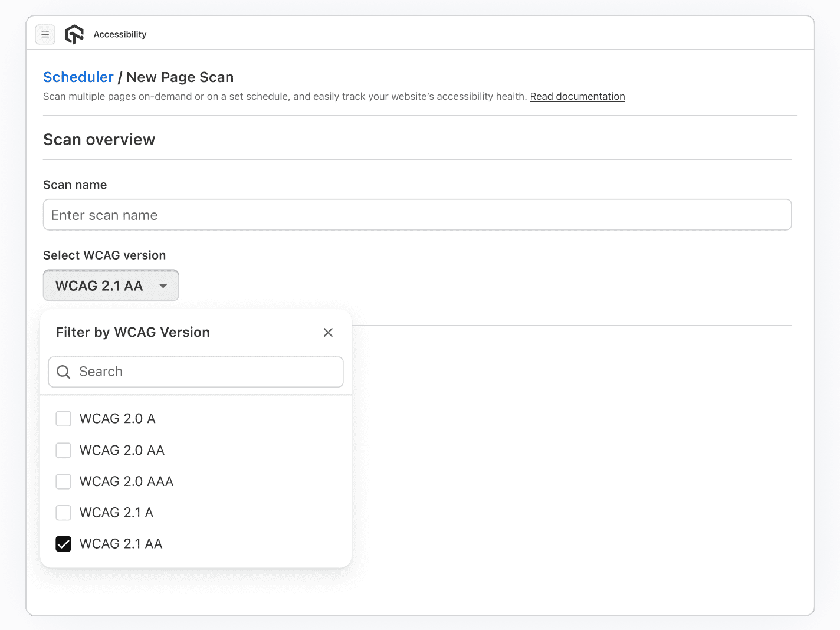Tick the WCAG 2.0 AAA checkbox

click(64, 481)
